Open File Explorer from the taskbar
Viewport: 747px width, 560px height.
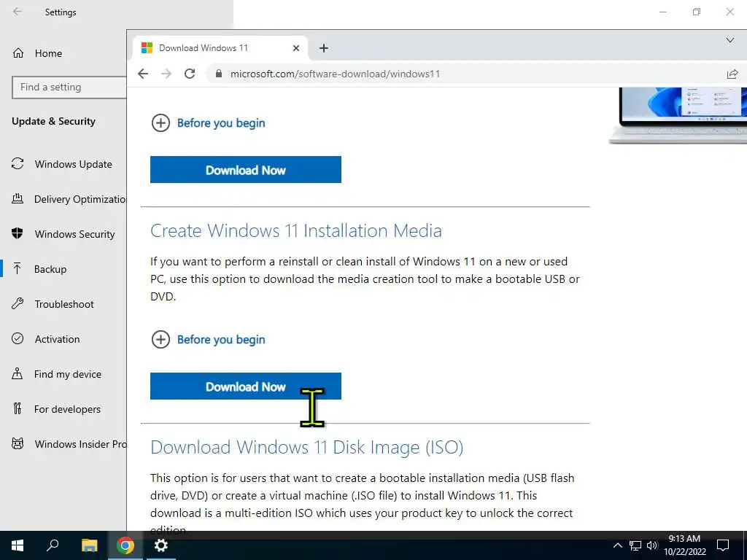[89, 545]
